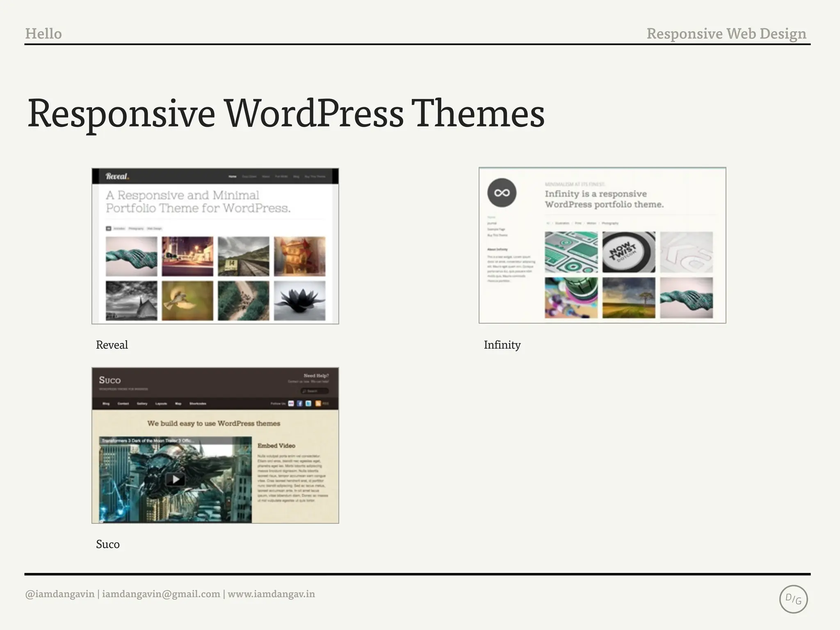Click the Flickr icon beside Follow Us
Image resolution: width=840 pixels, height=630 pixels.
[x=291, y=404]
